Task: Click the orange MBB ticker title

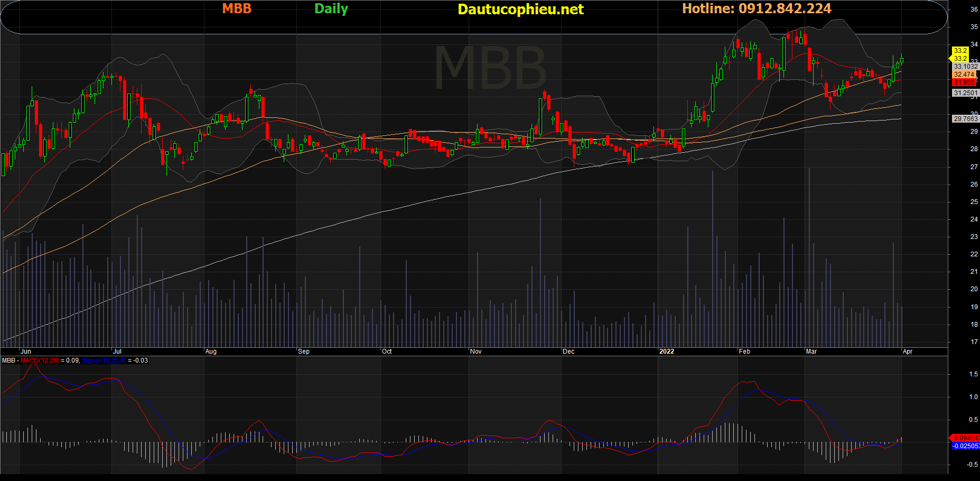Action: click(236, 8)
